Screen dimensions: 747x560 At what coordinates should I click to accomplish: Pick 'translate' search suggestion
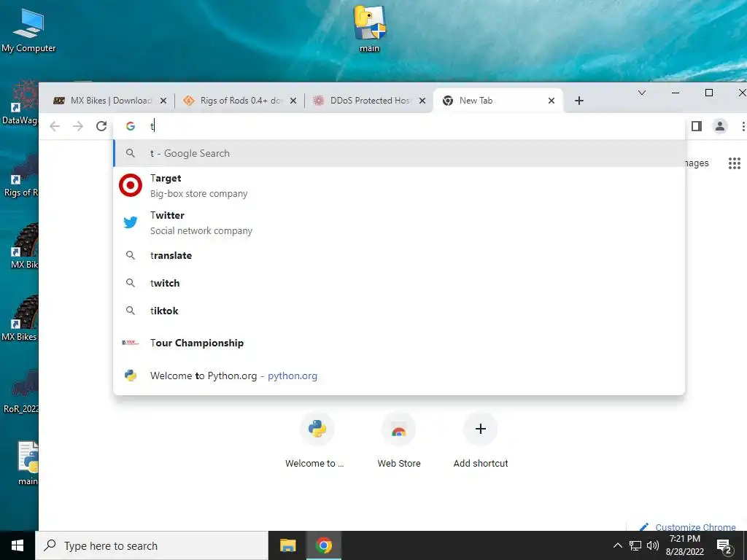399,256
